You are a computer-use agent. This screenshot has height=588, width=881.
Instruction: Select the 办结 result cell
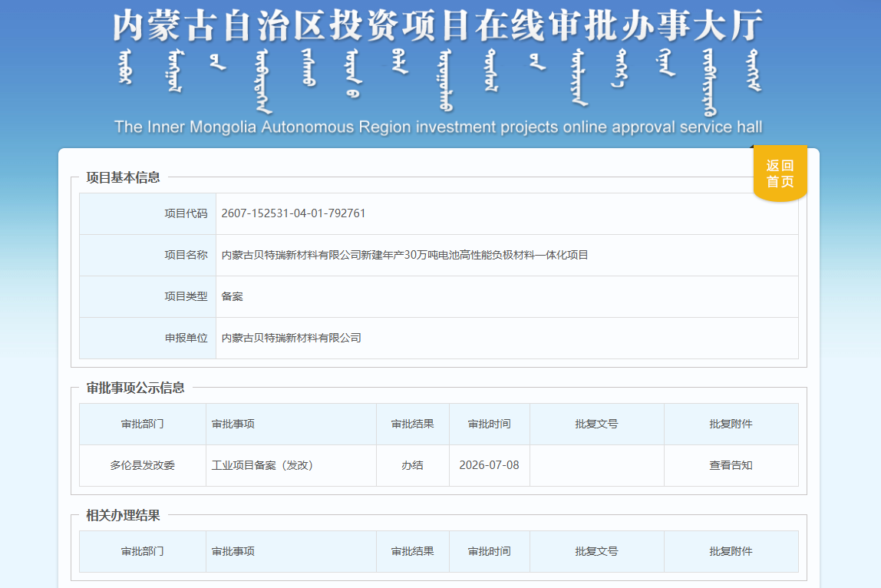[413, 465]
